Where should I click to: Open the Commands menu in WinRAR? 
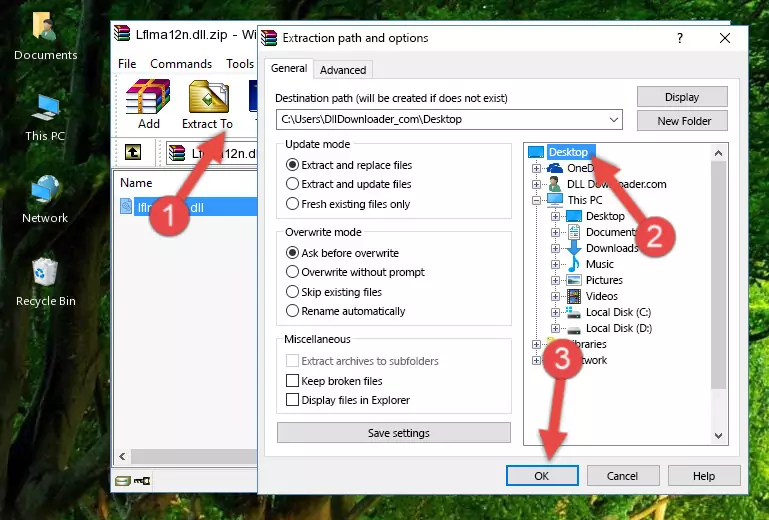pyautogui.click(x=181, y=64)
